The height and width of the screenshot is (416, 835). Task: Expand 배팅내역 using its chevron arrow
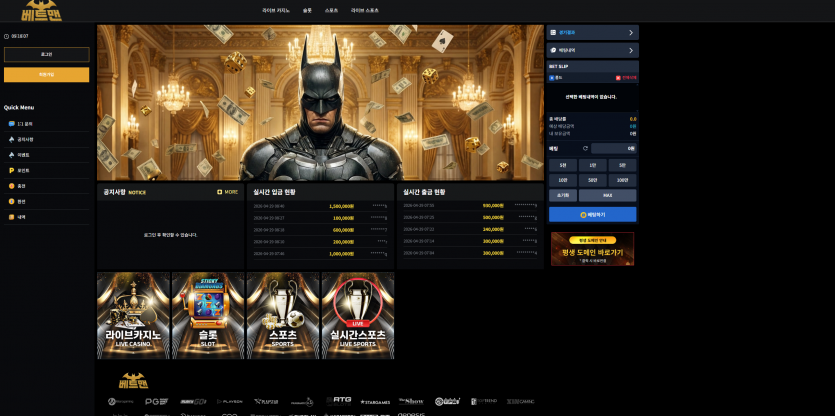click(631, 50)
